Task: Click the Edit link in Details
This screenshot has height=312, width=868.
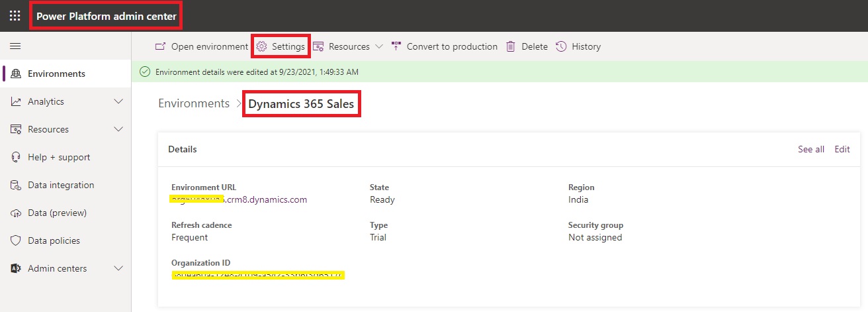Action: (842, 149)
